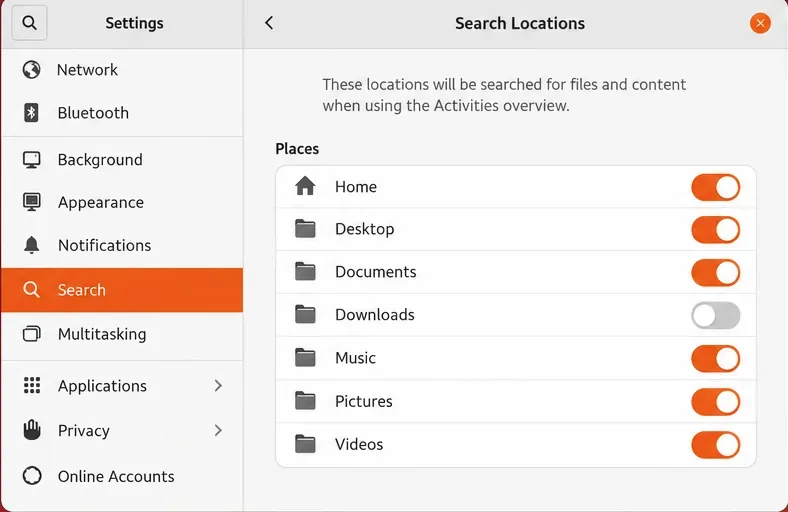Click the Multitasking icon
The height and width of the screenshot is (512, 788).
32,334
